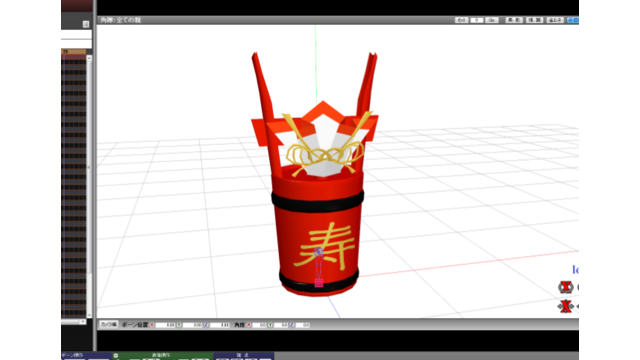The height and width of the screenshot is (360, 640).
Task: Click the ボーン操作 panel header
Action: tap(86, 355)
